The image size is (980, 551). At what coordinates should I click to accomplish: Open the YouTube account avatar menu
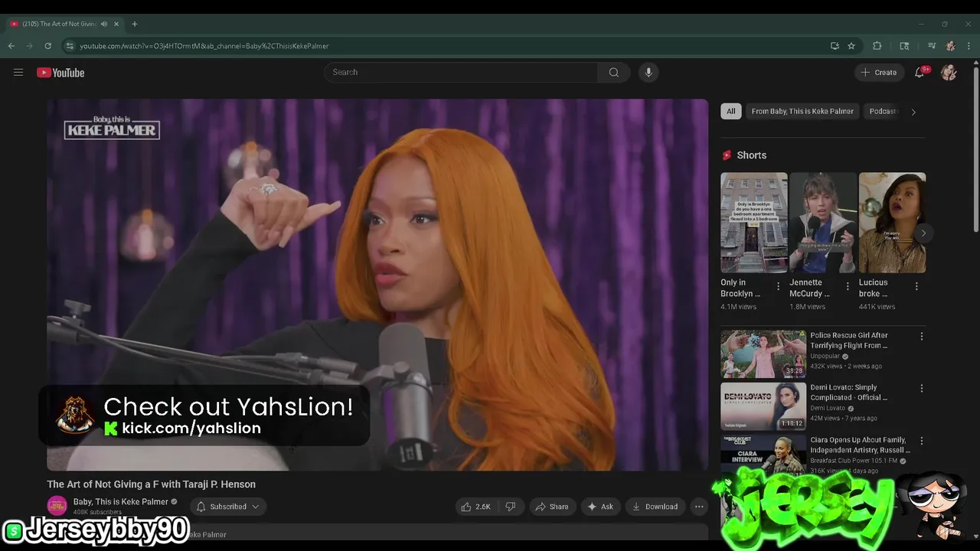[949, 73]
